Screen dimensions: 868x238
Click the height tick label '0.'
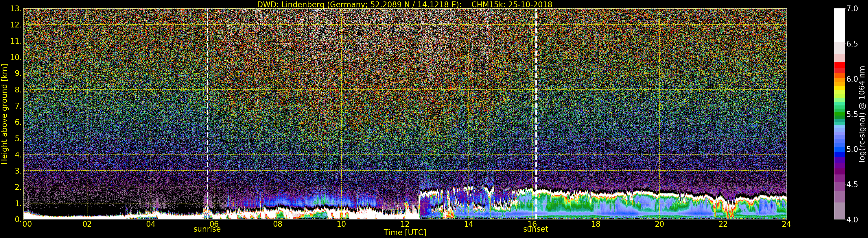pyautogui.click(x=18, y=219)
